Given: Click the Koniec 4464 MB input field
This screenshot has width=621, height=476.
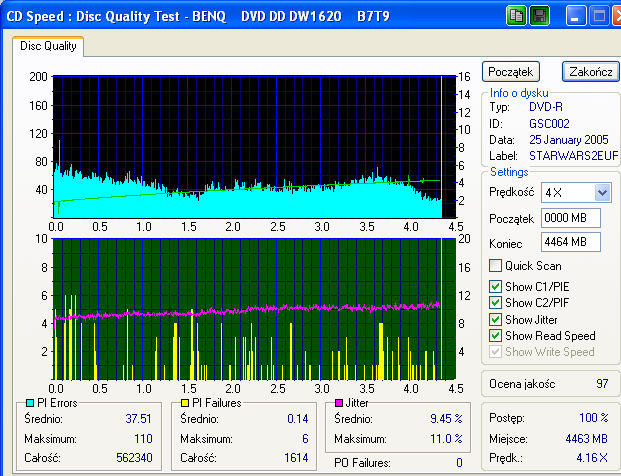Looking at the screenshot, I should point(571,242).
